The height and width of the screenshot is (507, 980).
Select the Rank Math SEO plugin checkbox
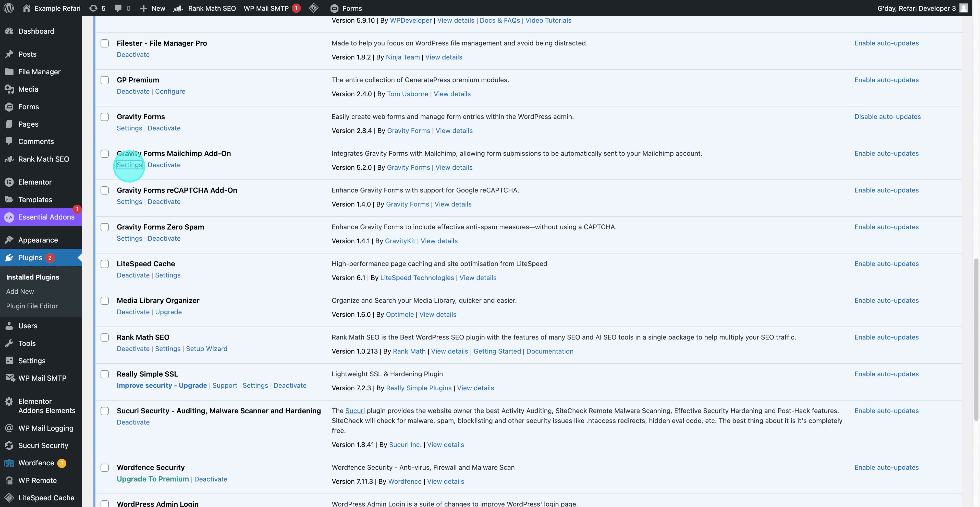105,338
